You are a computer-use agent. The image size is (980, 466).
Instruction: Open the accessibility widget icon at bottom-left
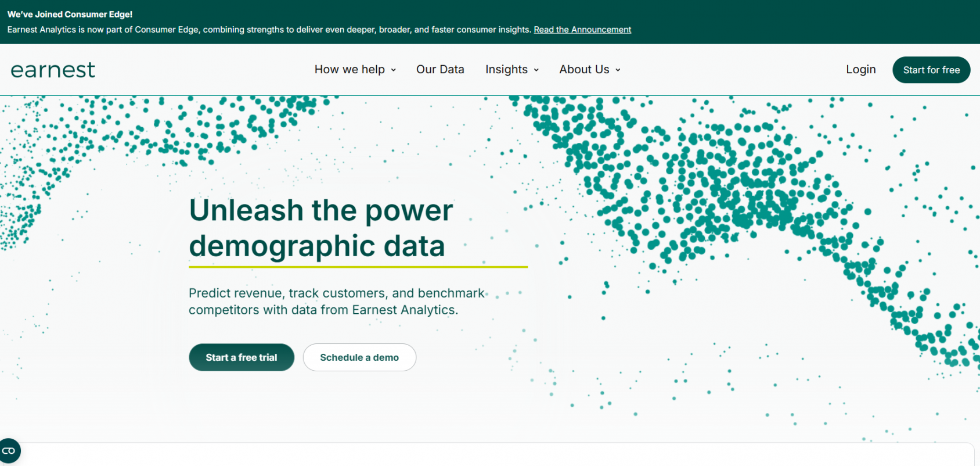(9, 451)
